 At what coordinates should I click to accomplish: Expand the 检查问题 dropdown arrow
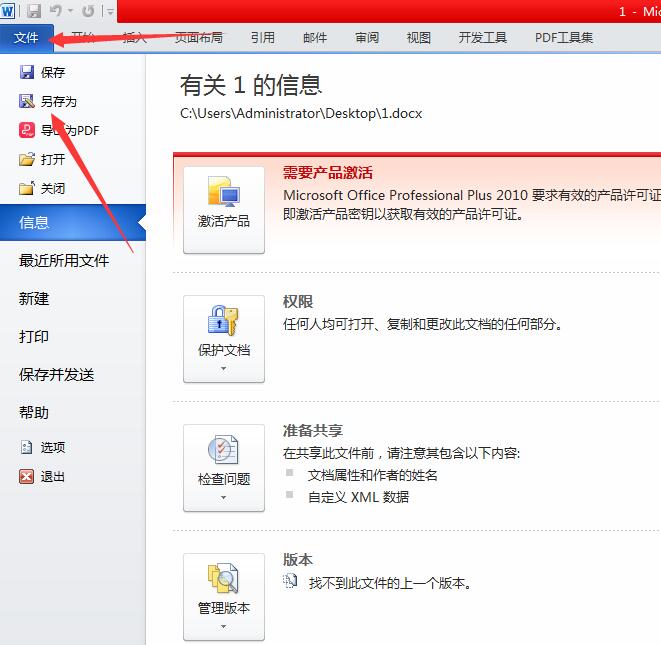pyautogui.click(x=223, y=497)
